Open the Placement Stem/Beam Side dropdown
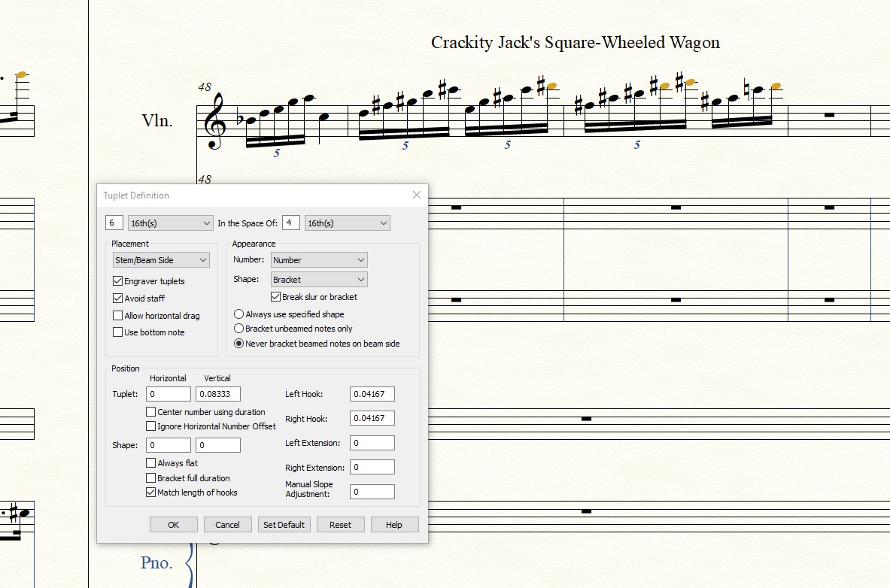 pos(161,260)
